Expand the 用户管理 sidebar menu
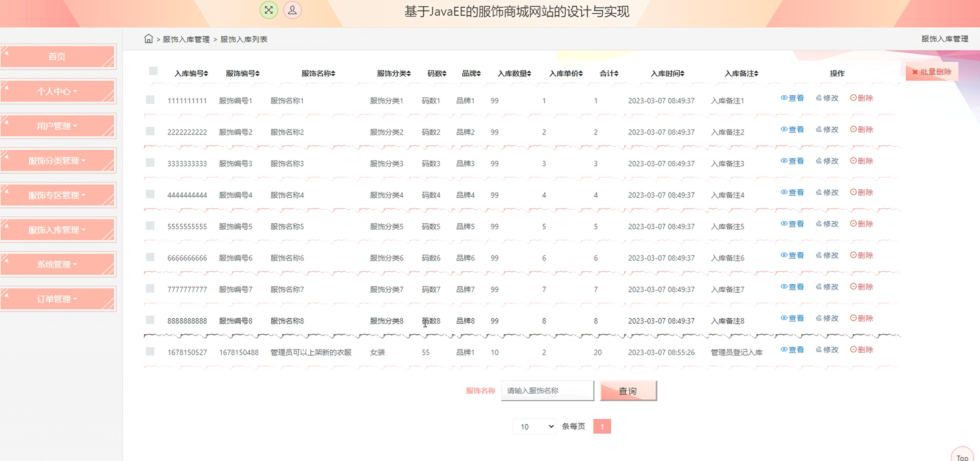Image resolution: width=980 pixels, height=461 pixels. 58,126
